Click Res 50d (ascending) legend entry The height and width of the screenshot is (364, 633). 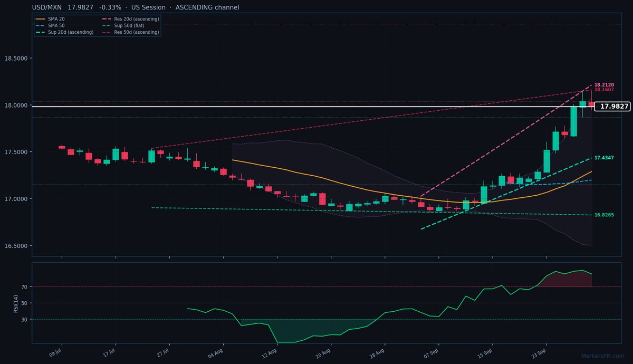(x=130, y=32)
